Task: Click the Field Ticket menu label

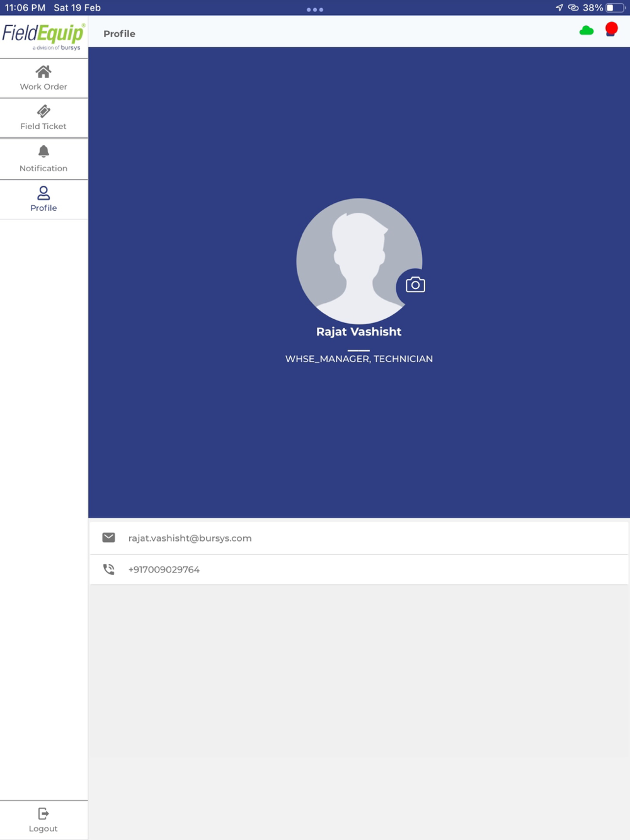Action: point(43,127)
